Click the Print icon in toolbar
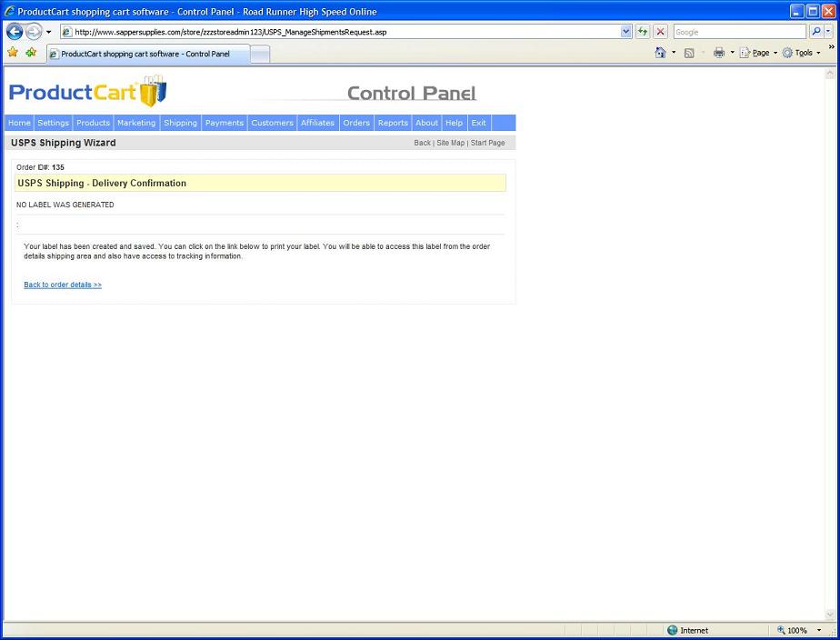Viewport: 840px width, 640px height. [x=719, y=53]
